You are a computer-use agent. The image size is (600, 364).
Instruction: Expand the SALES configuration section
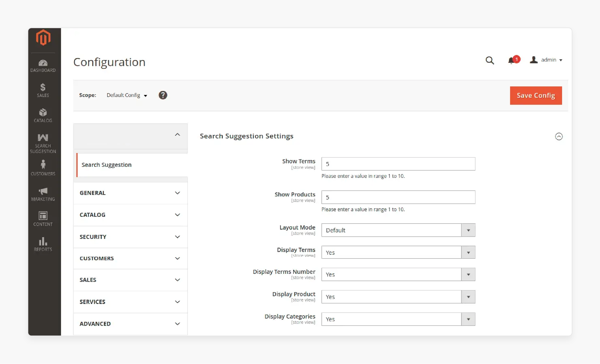pyautogui.click(x=130, y=280)
